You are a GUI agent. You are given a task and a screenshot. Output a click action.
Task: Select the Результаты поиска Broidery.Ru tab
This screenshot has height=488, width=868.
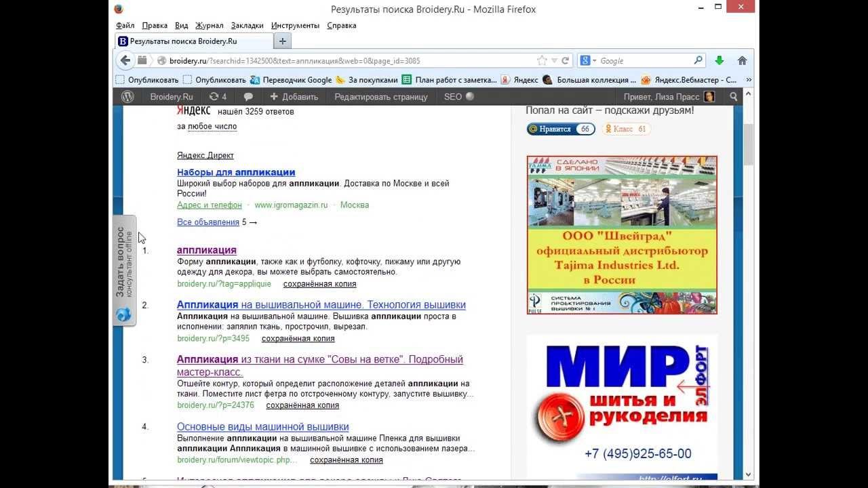(x=193, y=41)
